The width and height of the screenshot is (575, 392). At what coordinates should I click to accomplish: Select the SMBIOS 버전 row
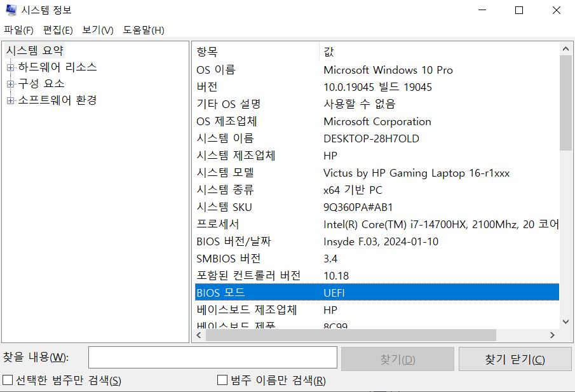[377, 259]
